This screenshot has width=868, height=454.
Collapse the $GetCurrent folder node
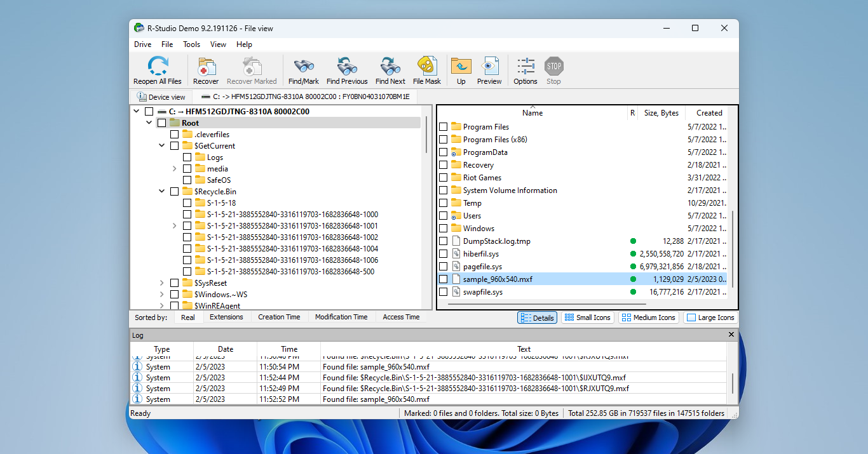[x=161, y=146]
